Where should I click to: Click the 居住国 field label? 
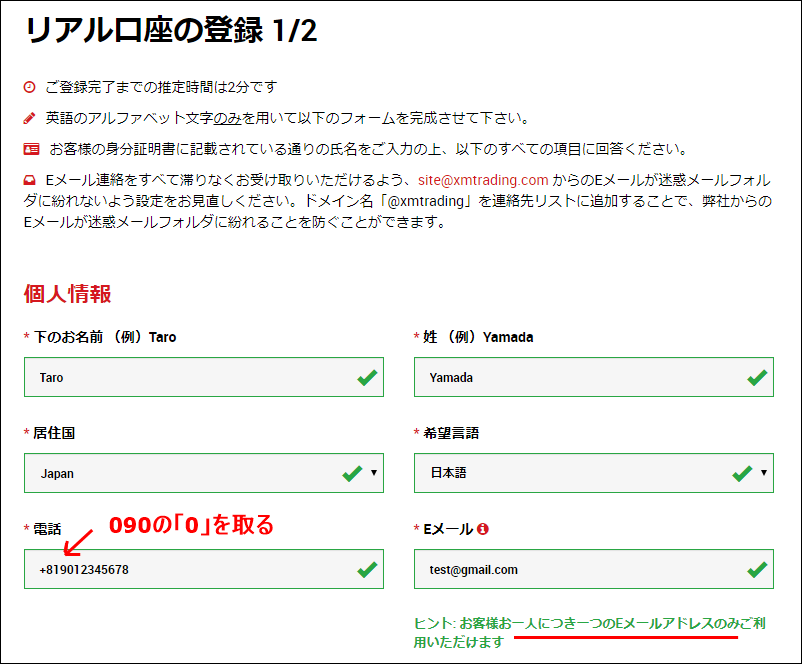(54, 433)
